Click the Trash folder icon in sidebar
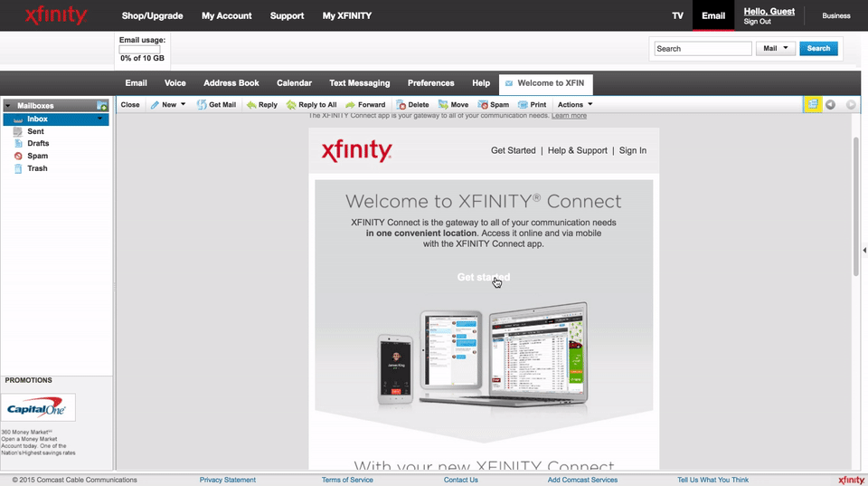 (x=18, y=168)
